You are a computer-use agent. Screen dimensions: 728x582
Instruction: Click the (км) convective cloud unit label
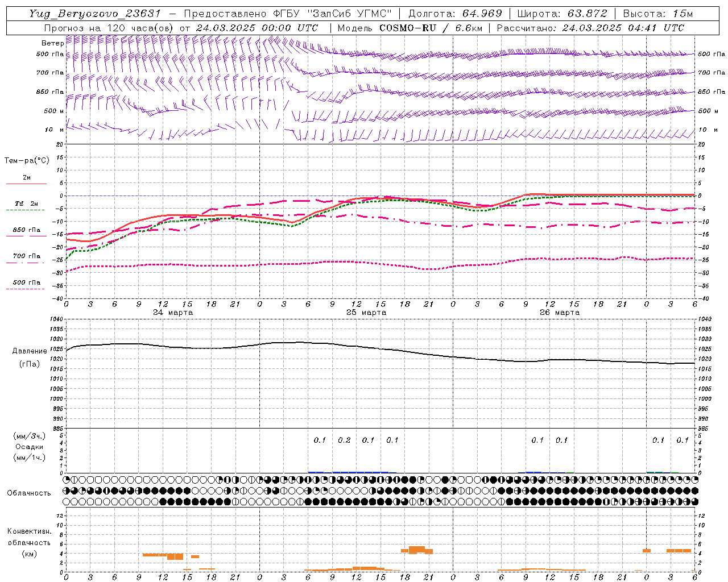(29, 554)
